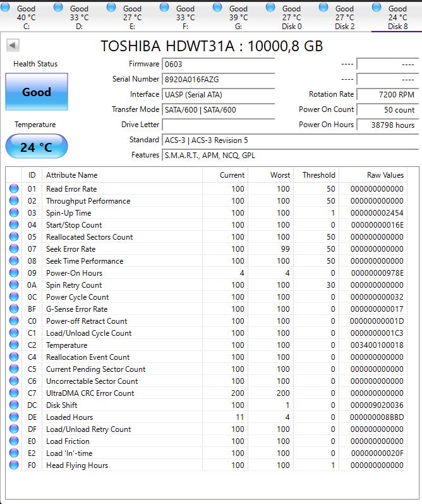
Task: Click status icon for Throughput Performance
Action: [14, 200]
